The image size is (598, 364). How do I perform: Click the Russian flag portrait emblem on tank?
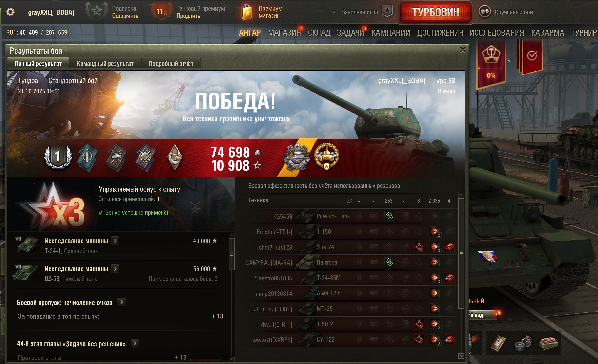coord(488,256)
